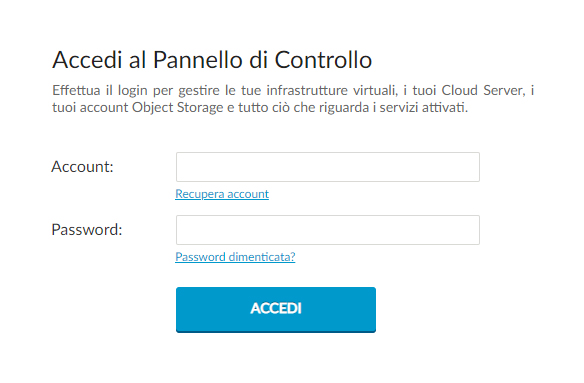Click the Accedi al Pannello di Controllo heading
Screen dimensions: 584x383
[x=212, y=60]
